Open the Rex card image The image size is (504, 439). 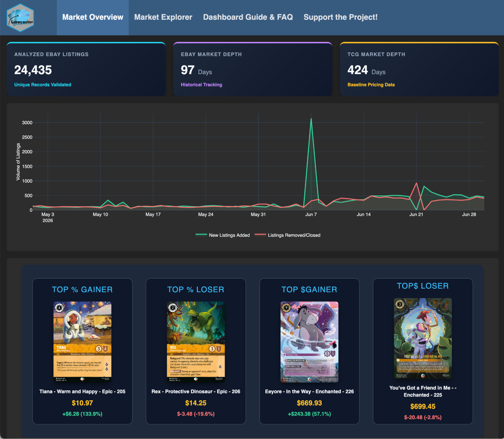point(196,342)
